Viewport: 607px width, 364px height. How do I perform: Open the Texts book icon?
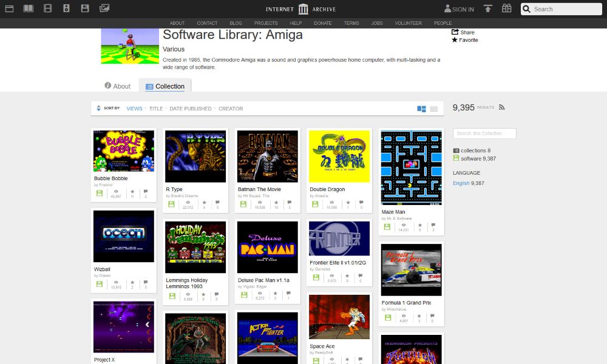[29, 8]
